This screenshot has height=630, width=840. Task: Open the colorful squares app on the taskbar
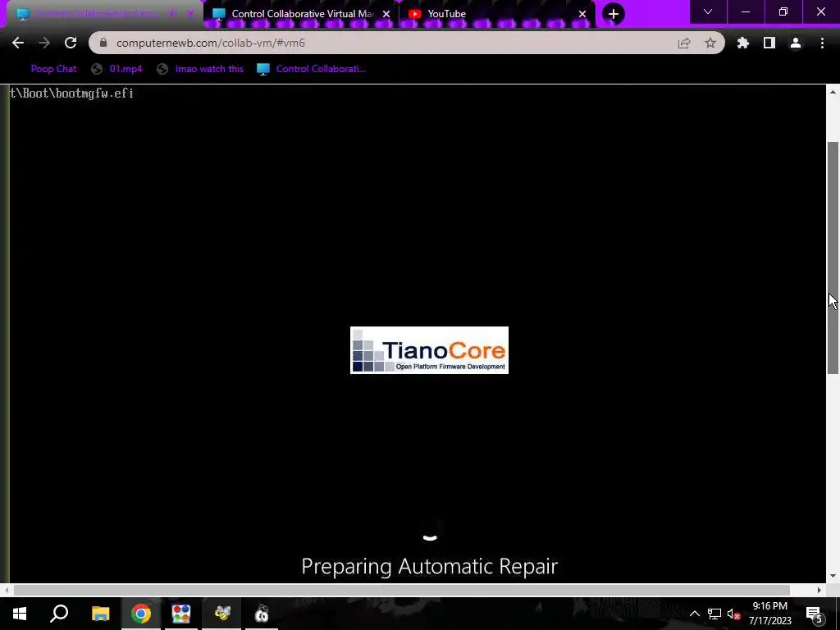(181, 614)
